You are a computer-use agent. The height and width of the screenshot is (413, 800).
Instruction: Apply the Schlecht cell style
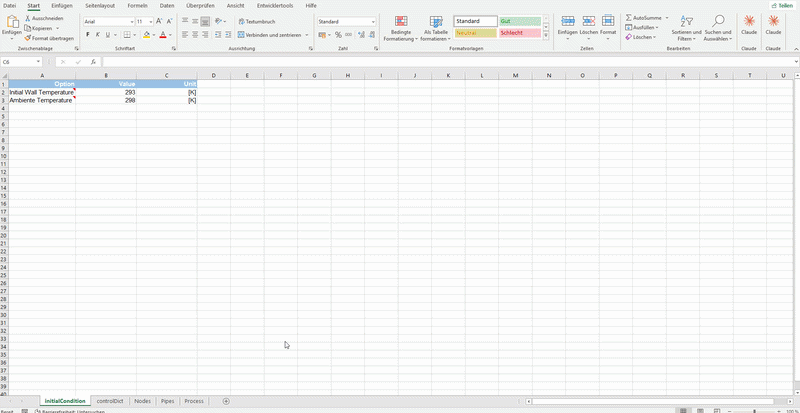point(520,33)
